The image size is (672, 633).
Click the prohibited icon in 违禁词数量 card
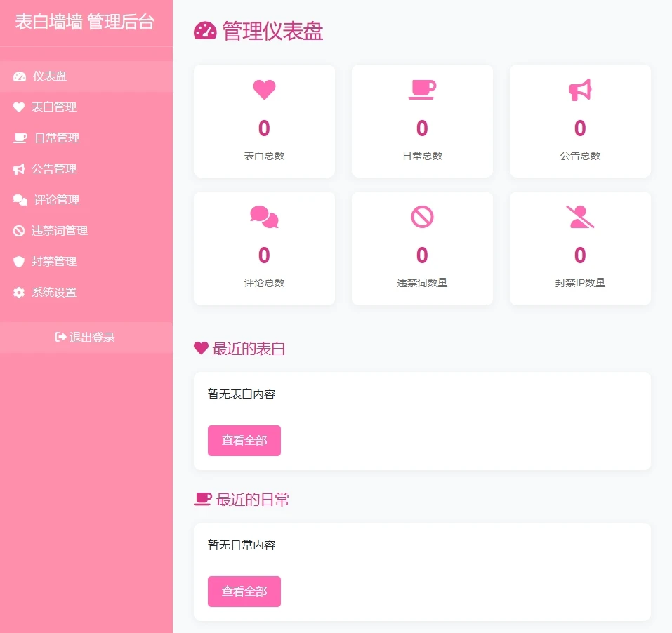pos(422,217)
